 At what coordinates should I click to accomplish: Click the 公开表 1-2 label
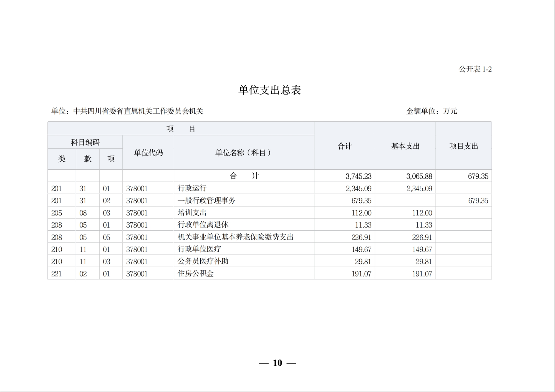[x=475, y=69]
